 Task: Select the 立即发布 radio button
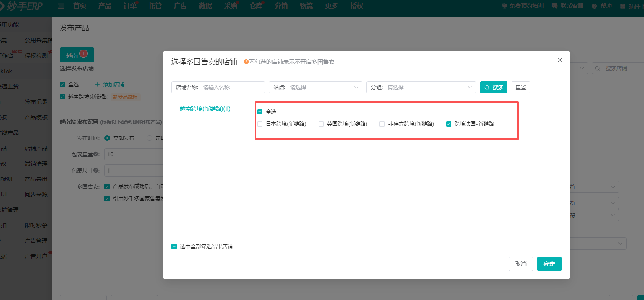[107, 138]
